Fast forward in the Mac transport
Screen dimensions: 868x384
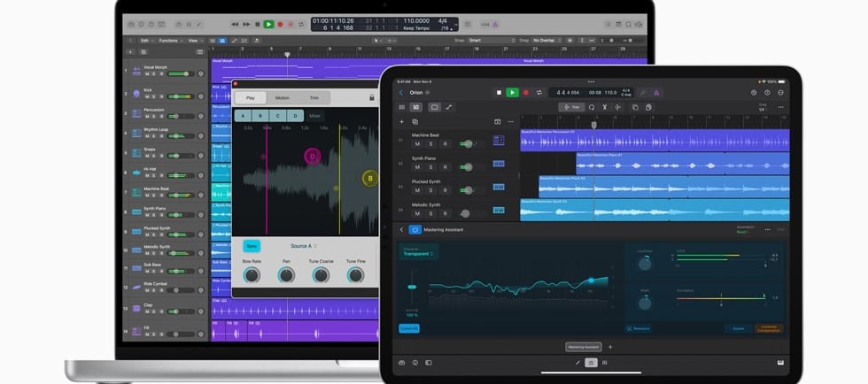[246, 25]
